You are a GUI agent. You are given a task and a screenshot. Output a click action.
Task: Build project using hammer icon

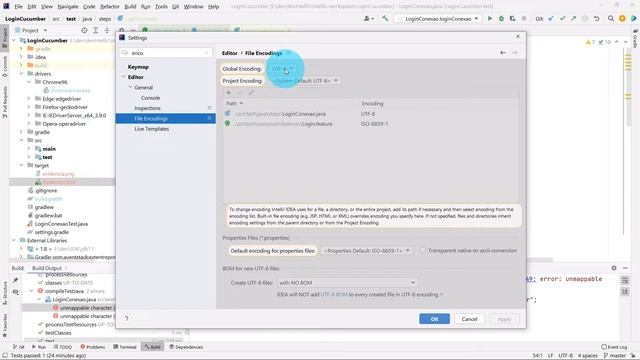(385, 19)
